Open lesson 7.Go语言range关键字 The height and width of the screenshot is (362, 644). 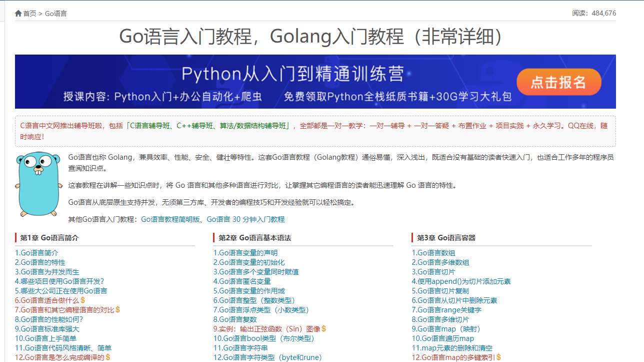pyautogui.click(x=446, y=310)
